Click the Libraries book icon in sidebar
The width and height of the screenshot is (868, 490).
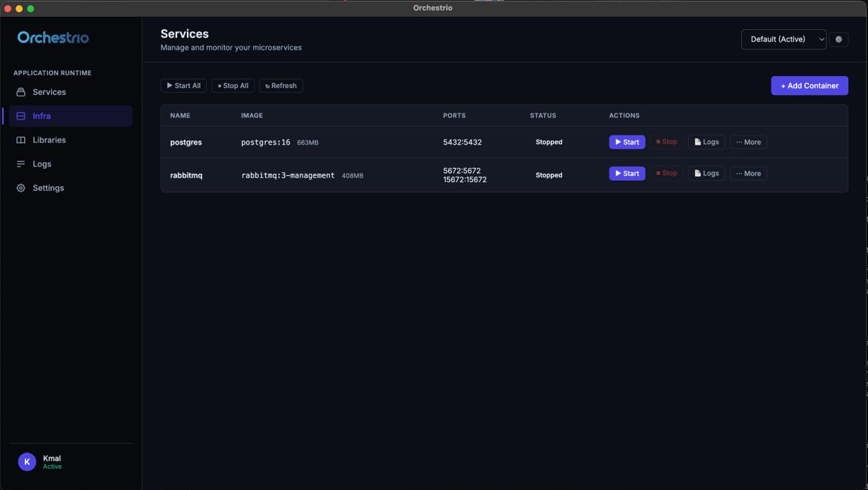pos(21,140)
